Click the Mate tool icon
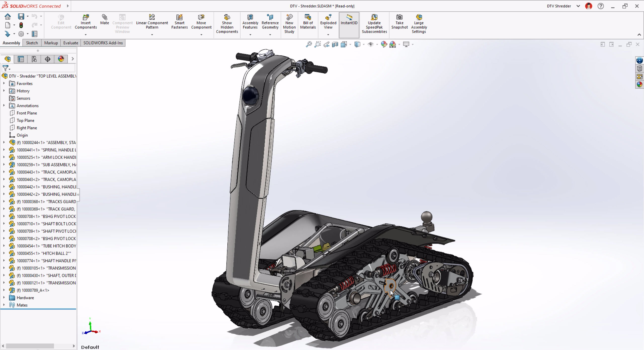 tap(104, 17)
